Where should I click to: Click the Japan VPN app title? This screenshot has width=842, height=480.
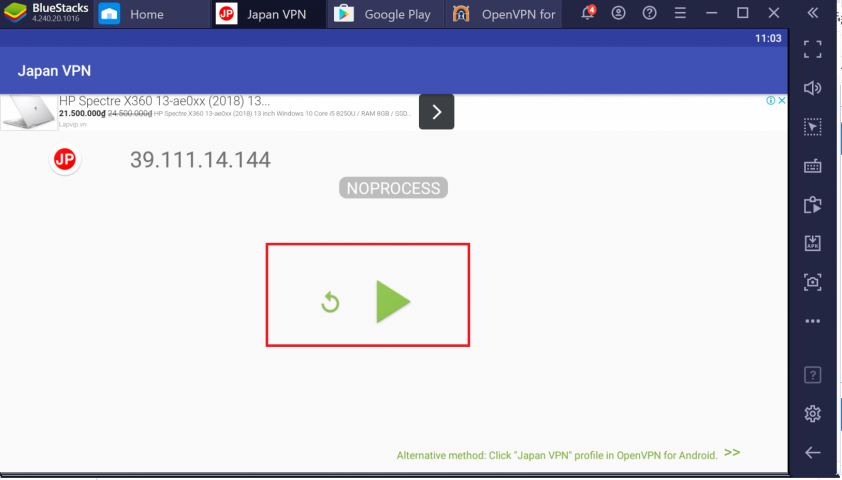(54, 71)
